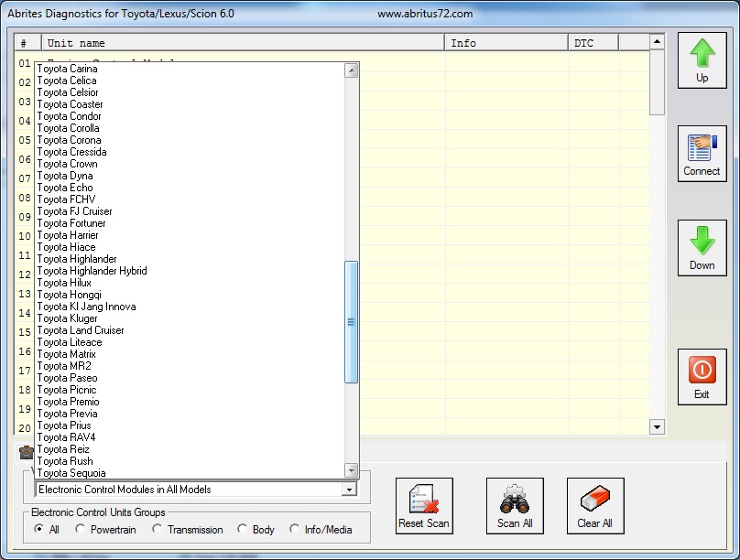The image size is (740, 560).
Task: Select the Powertrain radio button
Action: [x=81, y=529]
